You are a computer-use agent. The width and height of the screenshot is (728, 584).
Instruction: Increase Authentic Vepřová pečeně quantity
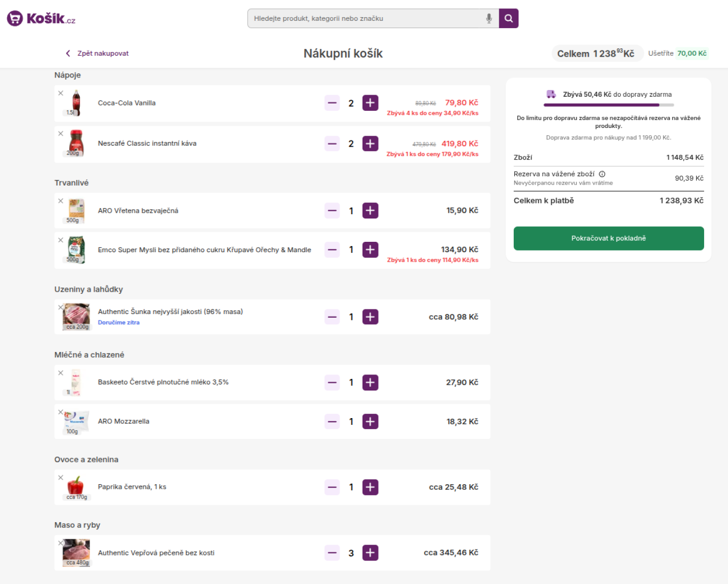tap(370, 553)
